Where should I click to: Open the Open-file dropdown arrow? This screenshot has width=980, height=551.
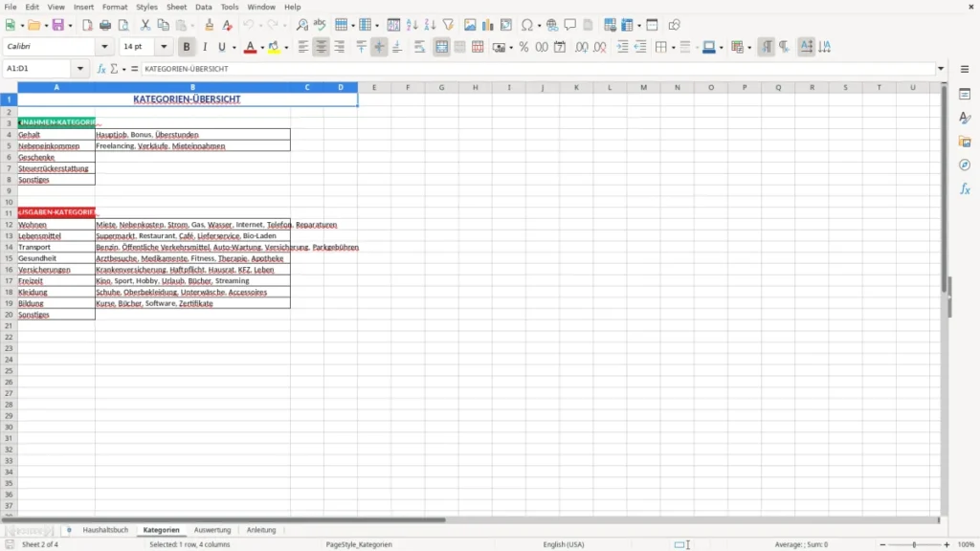[x=46, y=26]
